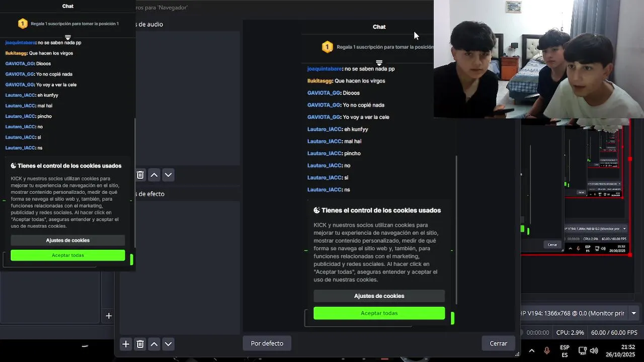Screen dimensions: 644x362
Task: Close the filters dialog with Cerrar
Action: pyautogui.click(x=499, y=343)
